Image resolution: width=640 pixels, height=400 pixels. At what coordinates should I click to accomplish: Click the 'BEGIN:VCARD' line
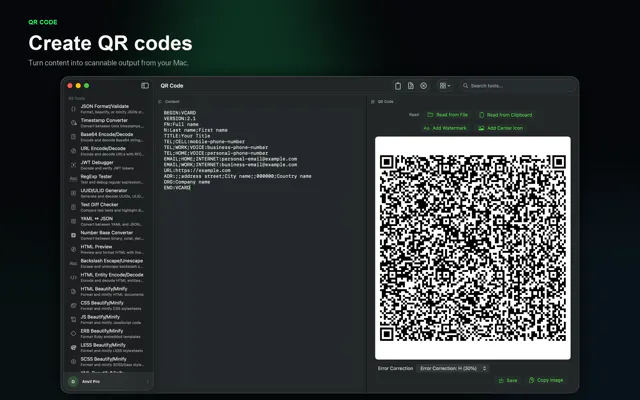click(180, 113)
